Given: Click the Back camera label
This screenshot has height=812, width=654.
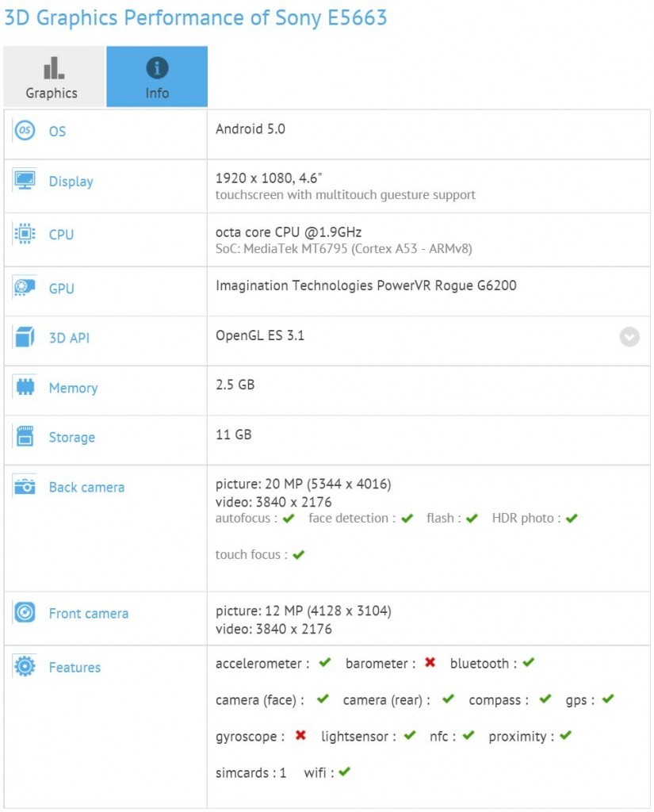Looking at the screenshot, I should point(86,488).
